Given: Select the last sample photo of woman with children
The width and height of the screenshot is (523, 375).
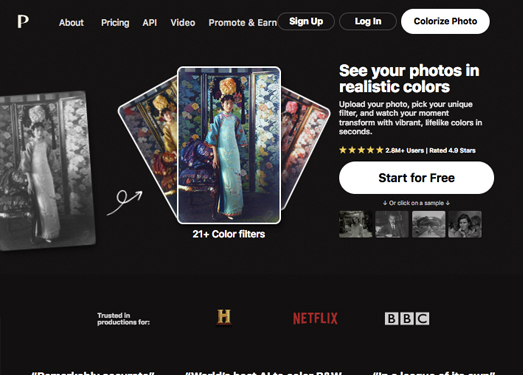Looking at the screenshot, I should pyautogui.click(x=465, y=224).
